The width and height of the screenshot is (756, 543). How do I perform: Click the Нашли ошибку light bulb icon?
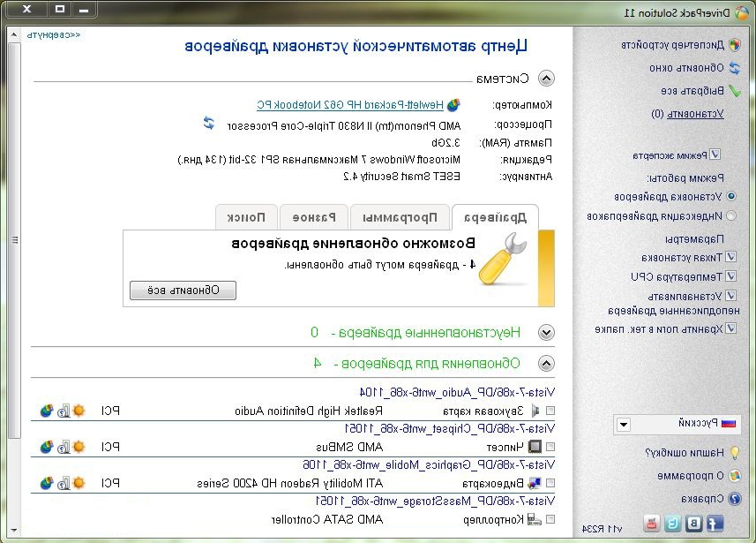click(735, 453)
